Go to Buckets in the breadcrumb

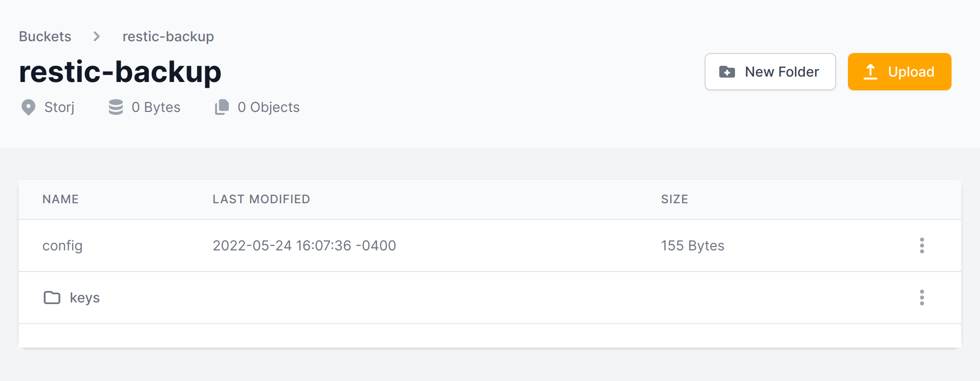pos(45,36)
